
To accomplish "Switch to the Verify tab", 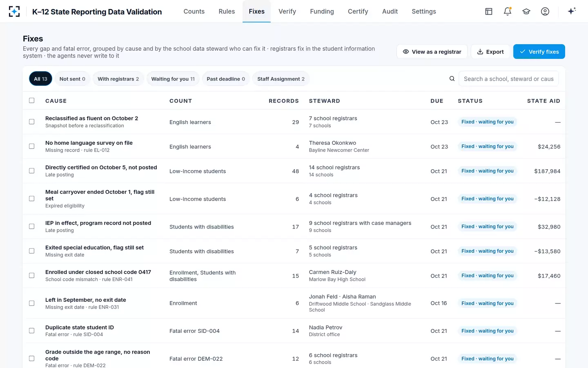I will pyautogui.click(x=287, y=11).
